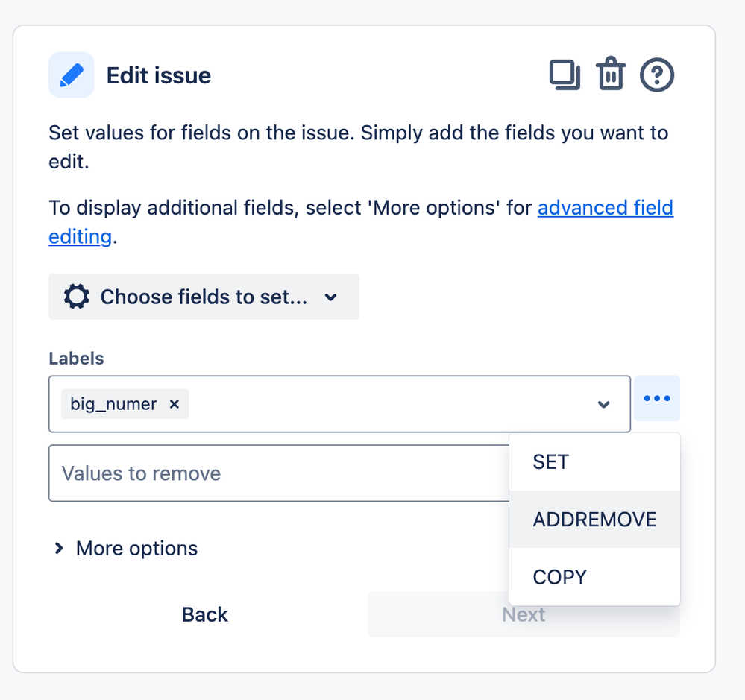Open help via the question mark icon
This screenshot has width=745, height=700.
(656, 75)
